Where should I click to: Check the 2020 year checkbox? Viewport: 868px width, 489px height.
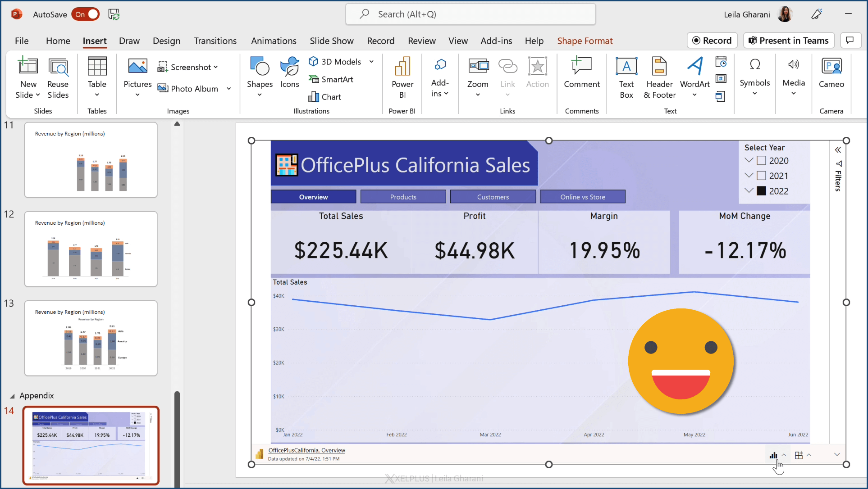click(761, 161)
